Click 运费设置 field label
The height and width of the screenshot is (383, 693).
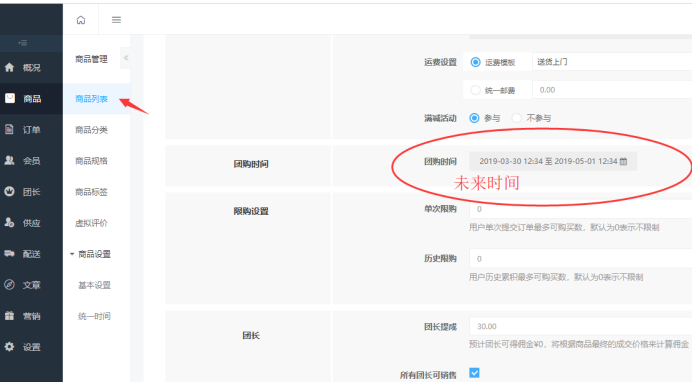440,62
